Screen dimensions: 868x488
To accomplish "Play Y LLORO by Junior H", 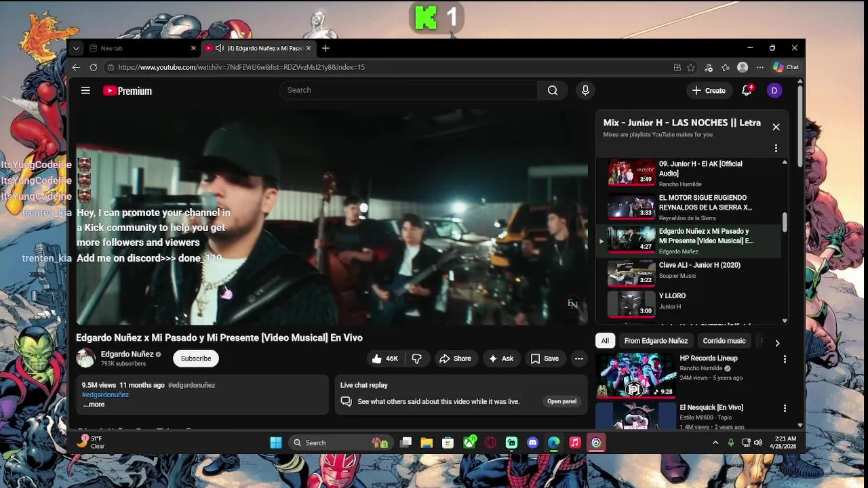I will [690, 305].
